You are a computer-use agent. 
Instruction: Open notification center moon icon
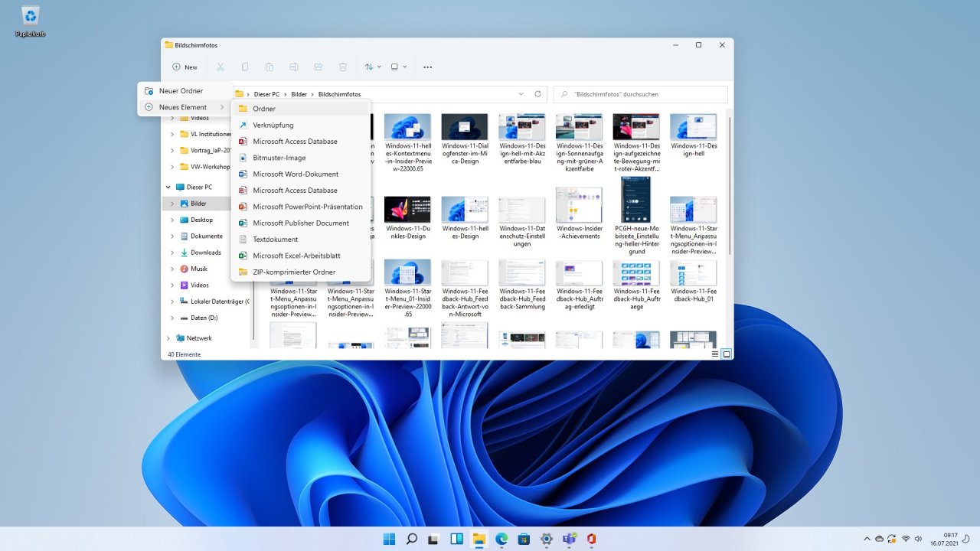coord(966,539)
